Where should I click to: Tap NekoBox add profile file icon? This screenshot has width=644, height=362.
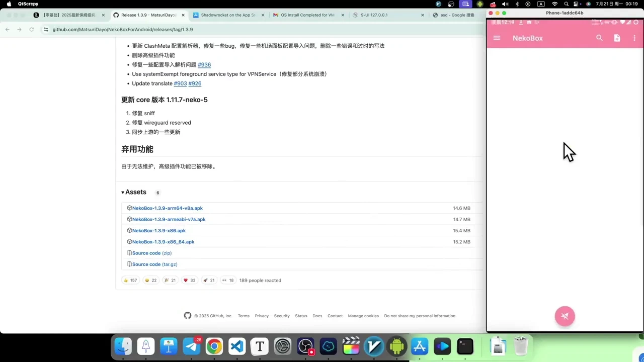pos(617,38)
